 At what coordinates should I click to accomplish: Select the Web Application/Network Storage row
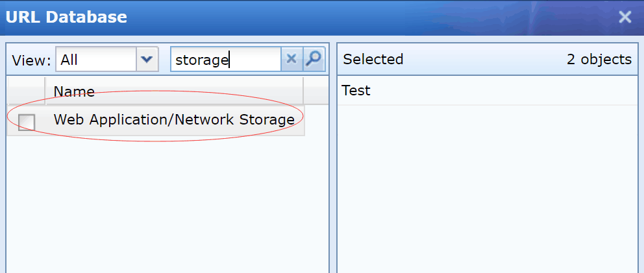(174, 120)
